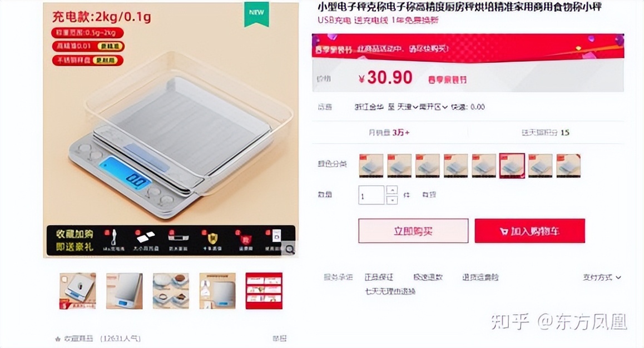The width and height of the screenshot is (644, 348).
Task: Expand the 支付方式 payment methods dropdown
Action: coord(602,278)
